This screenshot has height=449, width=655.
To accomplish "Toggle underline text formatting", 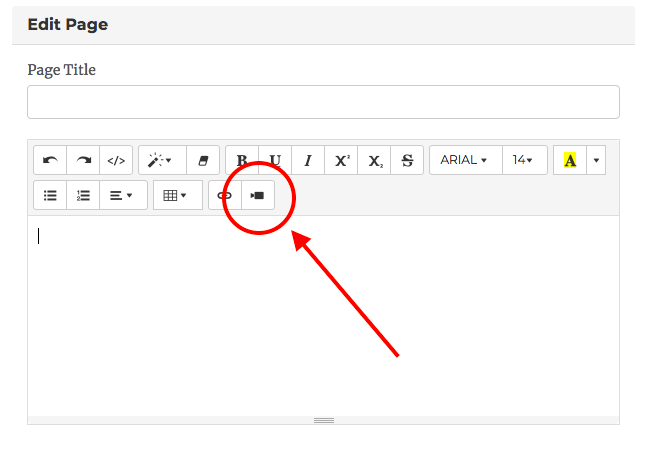I will pos(275,160).
